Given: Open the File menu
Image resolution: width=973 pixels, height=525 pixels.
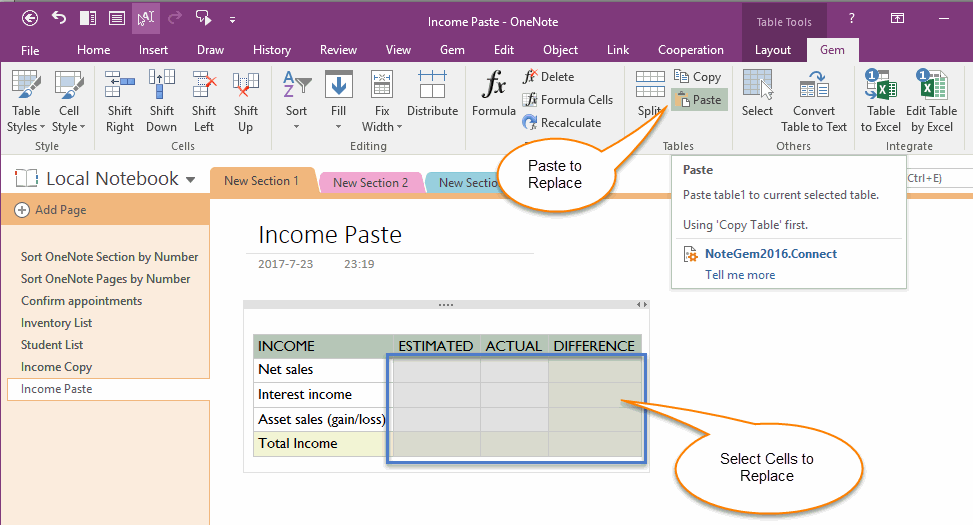Looking at the screenshot, I should 30,50.
